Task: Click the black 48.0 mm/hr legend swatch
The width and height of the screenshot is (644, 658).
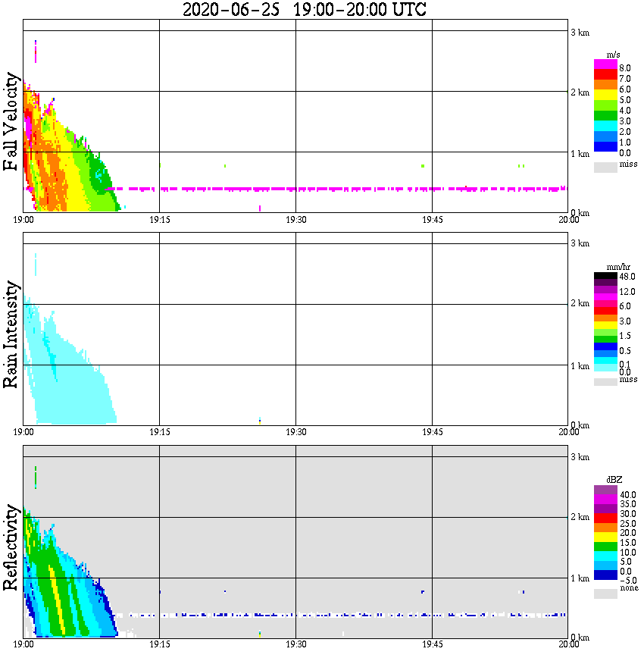Action: point(605,276)
